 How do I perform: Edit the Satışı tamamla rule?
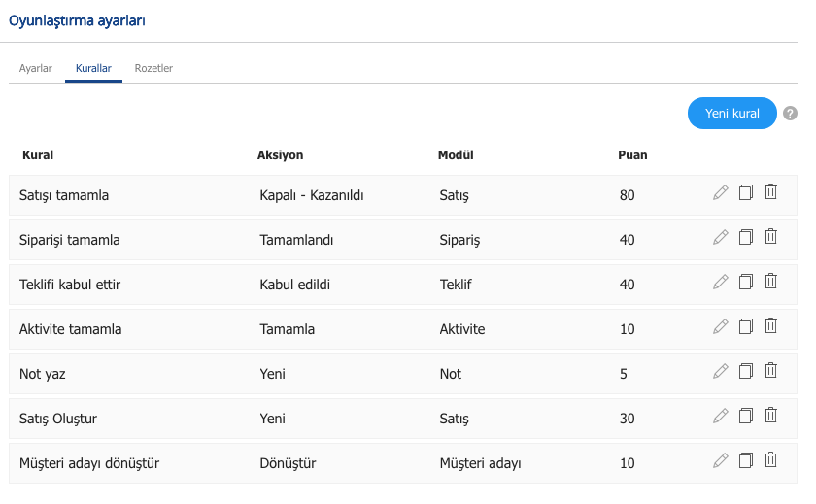(720, 192)
